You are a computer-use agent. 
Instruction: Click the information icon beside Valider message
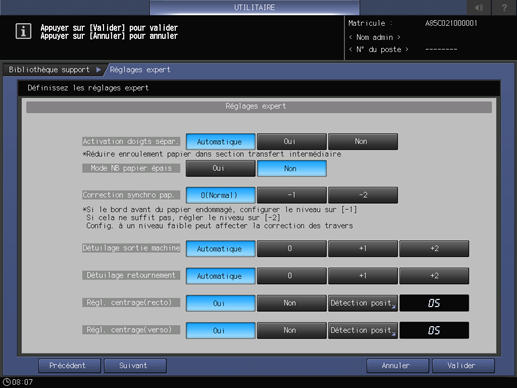(23, 31)
